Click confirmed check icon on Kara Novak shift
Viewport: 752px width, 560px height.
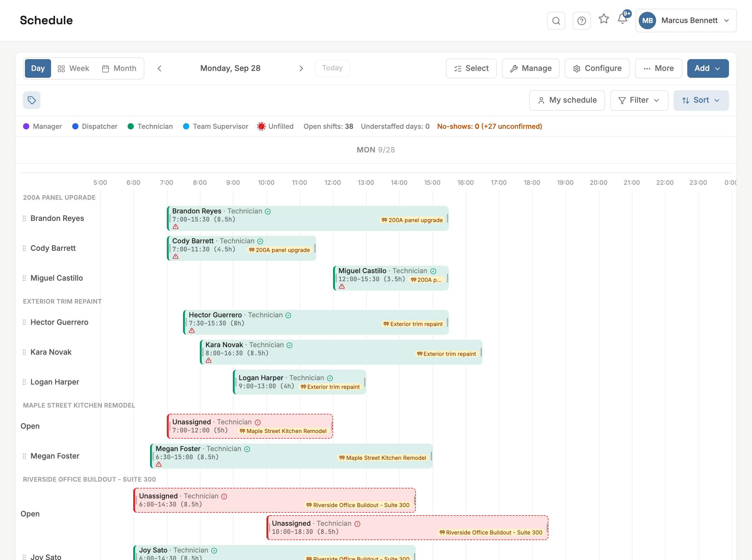(x=289, y=345)
